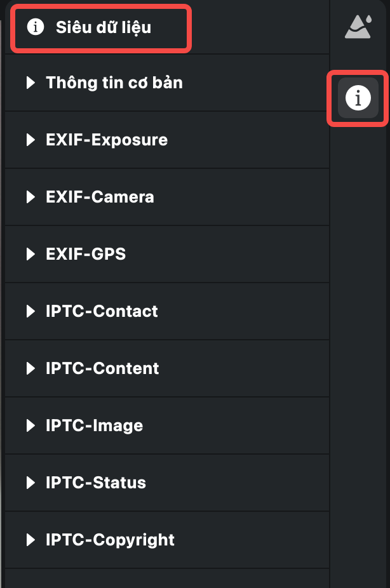Select the metadata info icon in sidebar
Viewport: 390px width, 588px height.
tap(358, 98)
